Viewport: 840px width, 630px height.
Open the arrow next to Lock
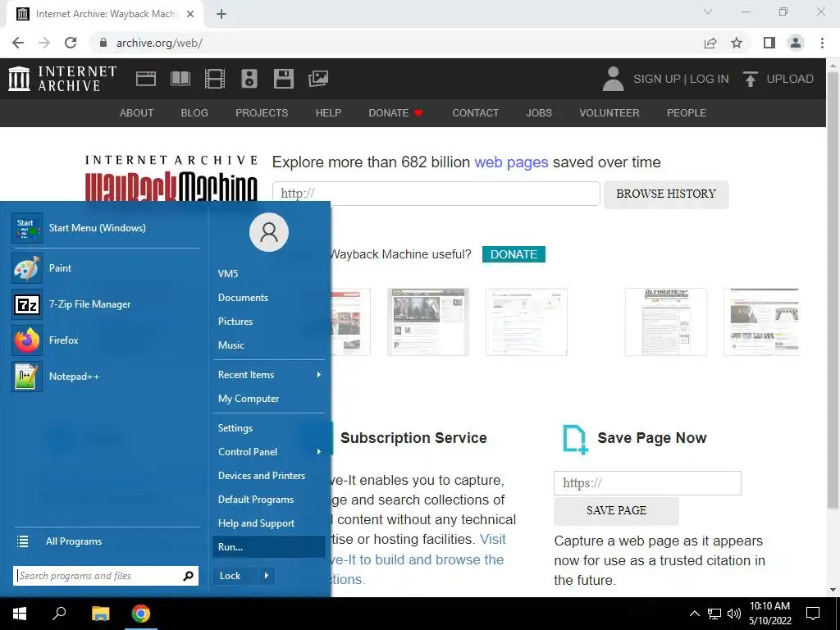267,576
